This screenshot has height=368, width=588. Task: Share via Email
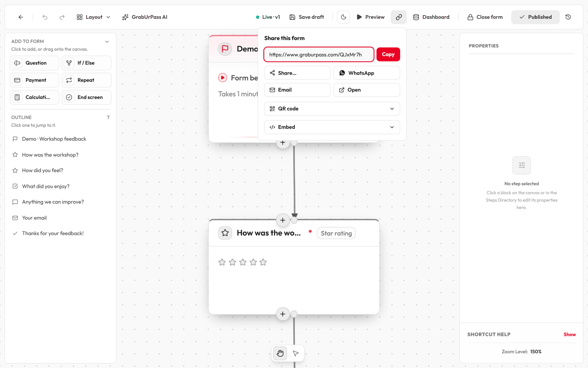(x=297, y=90)
